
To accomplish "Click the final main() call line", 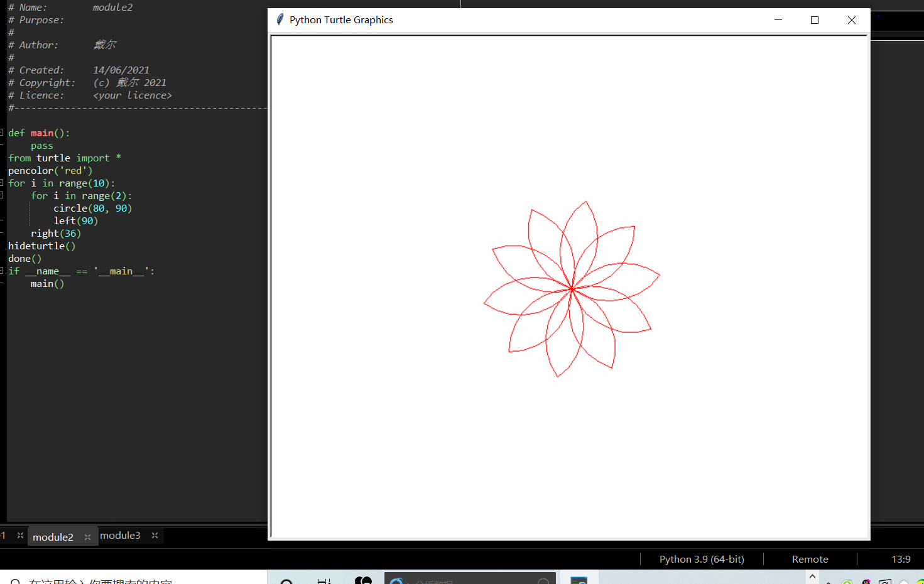I will click(x=48, y=283).
